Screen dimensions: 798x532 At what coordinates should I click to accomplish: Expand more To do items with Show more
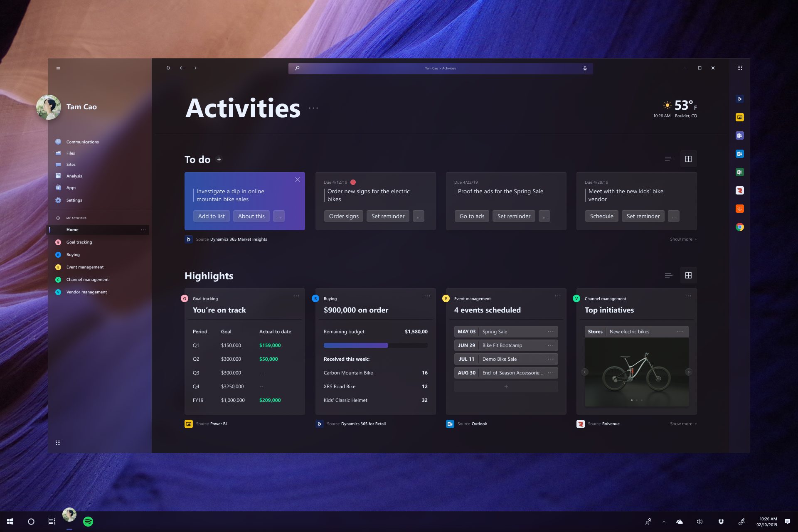coord(683,239)
